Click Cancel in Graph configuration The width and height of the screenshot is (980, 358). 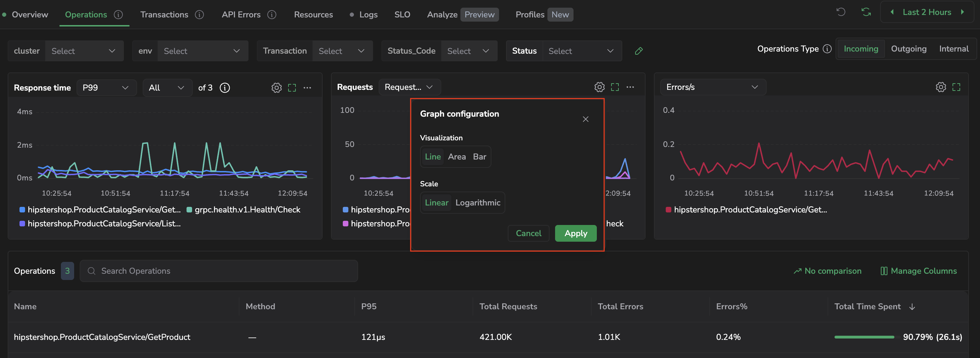(x=528, y=233)
